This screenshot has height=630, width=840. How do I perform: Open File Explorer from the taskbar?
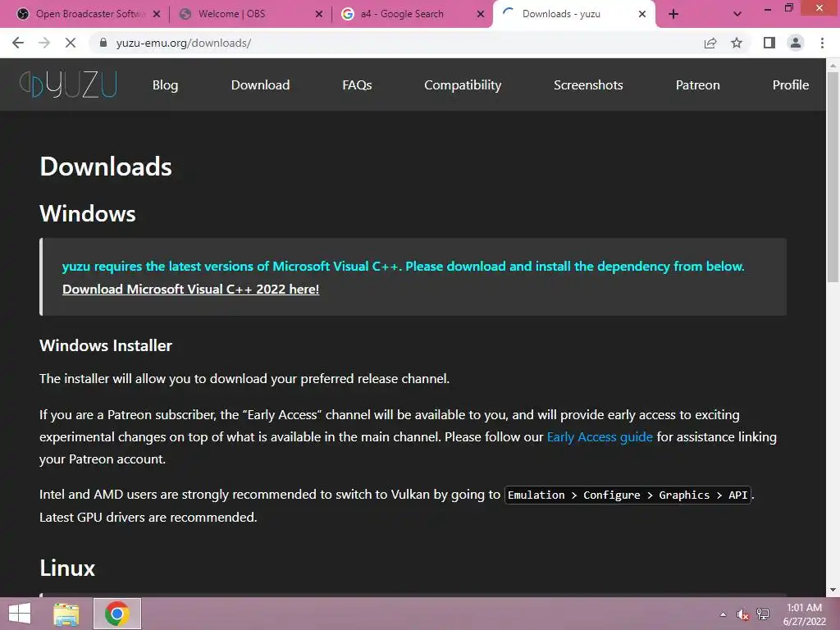(x=66, y=614)
